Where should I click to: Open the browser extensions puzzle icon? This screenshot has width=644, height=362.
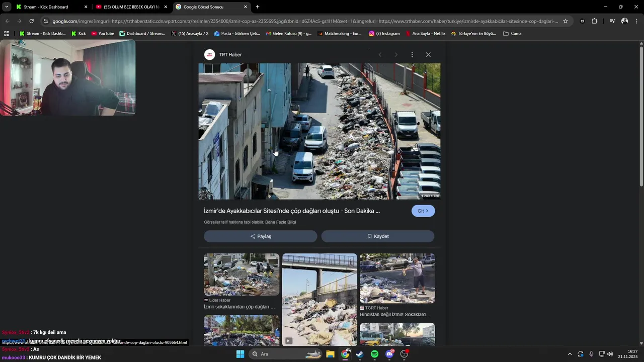click(x=595, y=21)
